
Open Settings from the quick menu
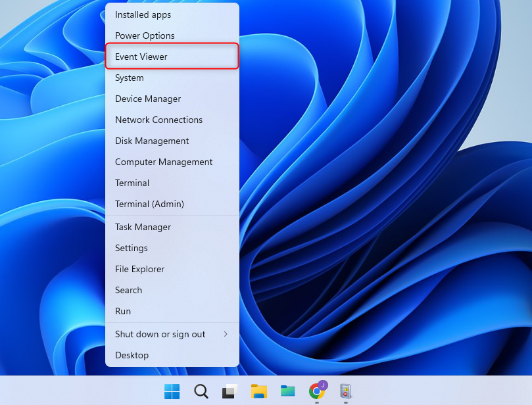click(131, 248)
